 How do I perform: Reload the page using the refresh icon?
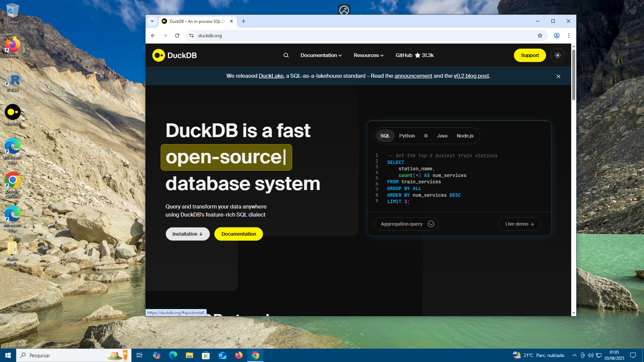[177, 36]
